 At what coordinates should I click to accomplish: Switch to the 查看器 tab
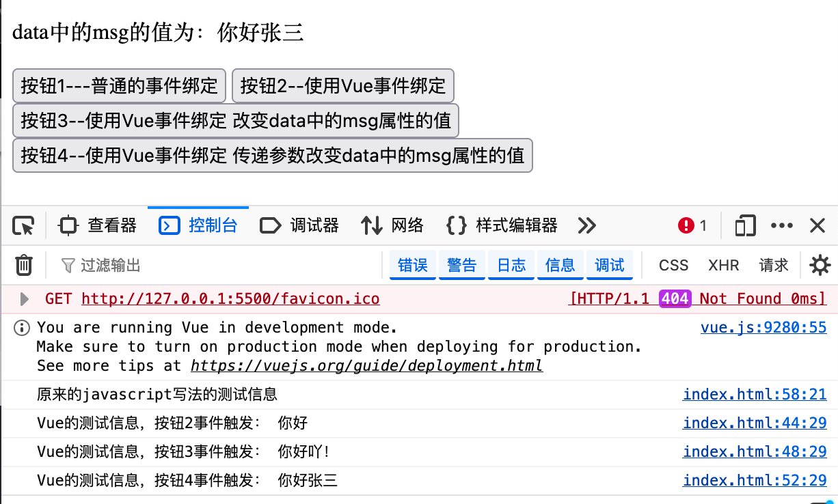(x=98, y=226)
